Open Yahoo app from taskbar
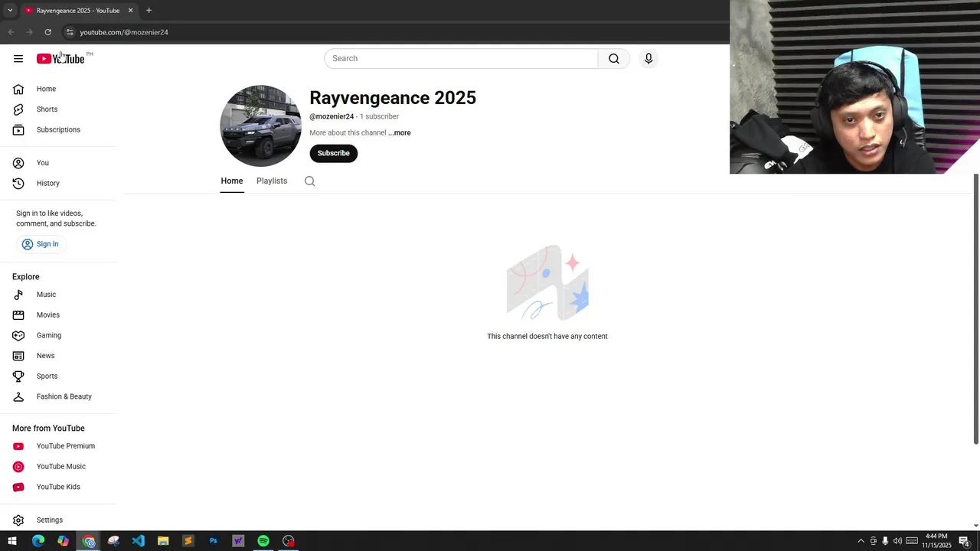 238,541
